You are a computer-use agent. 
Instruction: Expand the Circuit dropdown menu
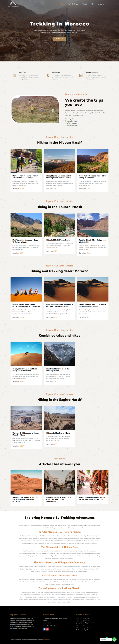tap(85, 4)
